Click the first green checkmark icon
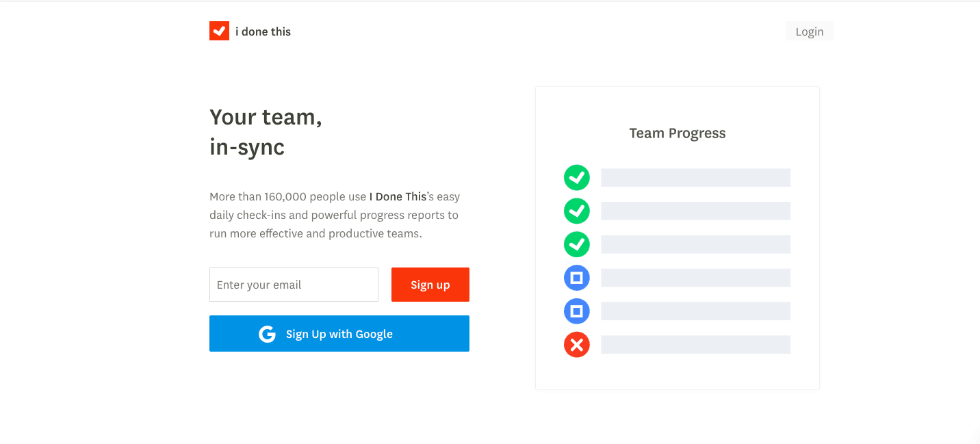Image resolution: width=980 pixels, height=444 pixels. click(x=577, y=178)
